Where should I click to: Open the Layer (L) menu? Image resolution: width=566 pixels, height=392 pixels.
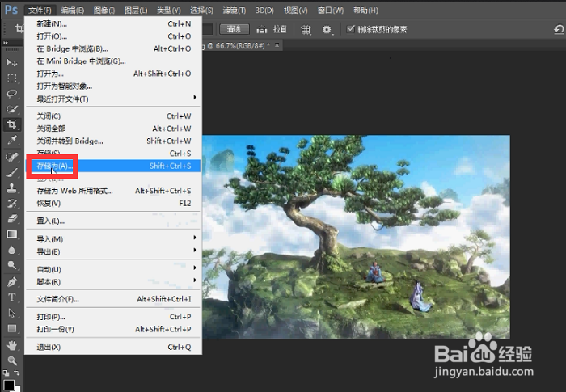coord(136,11)
